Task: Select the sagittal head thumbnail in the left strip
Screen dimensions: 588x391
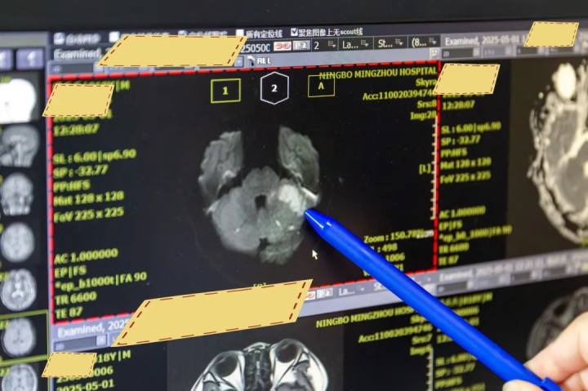Action: (x=20, y=146)
